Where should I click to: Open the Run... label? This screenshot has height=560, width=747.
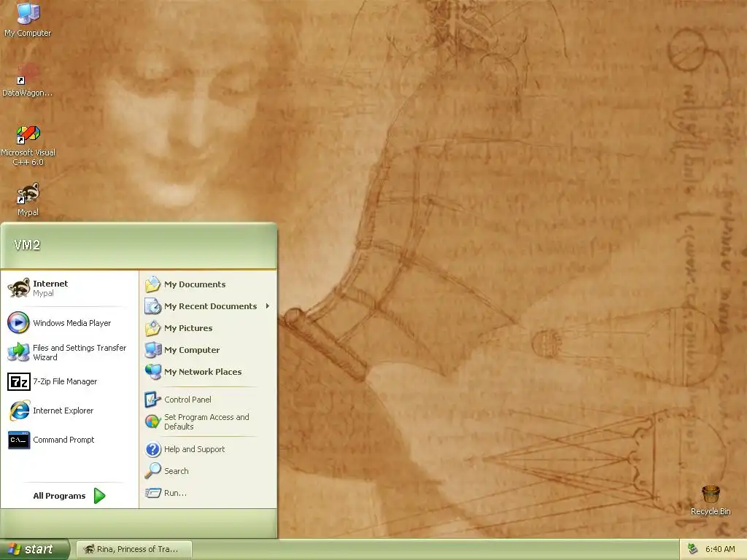(175, 493)
